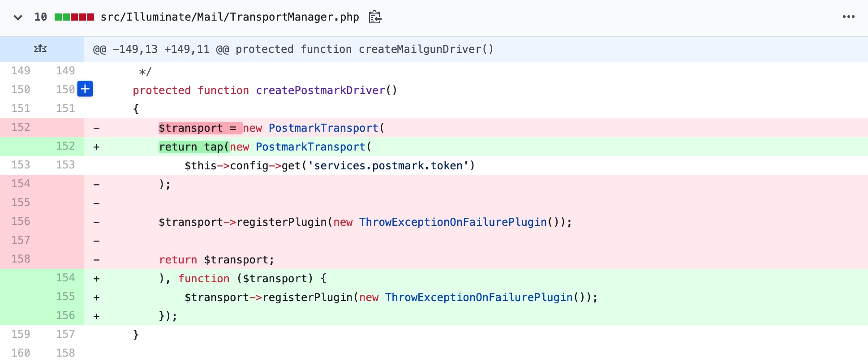Click old line number 149

[21, 71]
